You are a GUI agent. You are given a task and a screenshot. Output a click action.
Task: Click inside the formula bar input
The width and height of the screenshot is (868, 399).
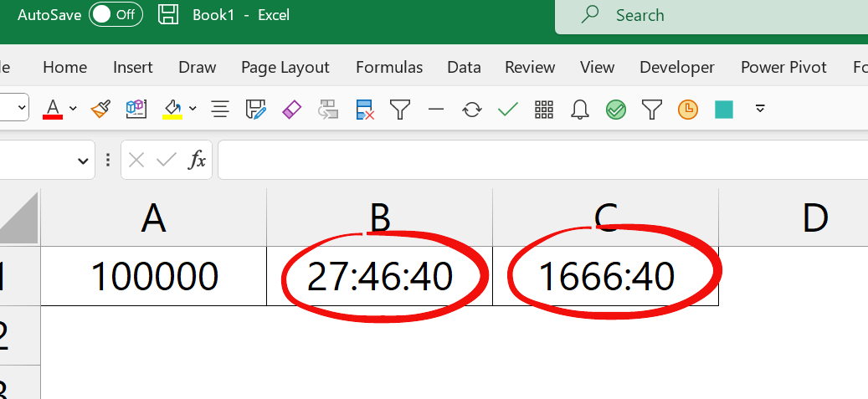click(543, 160)
